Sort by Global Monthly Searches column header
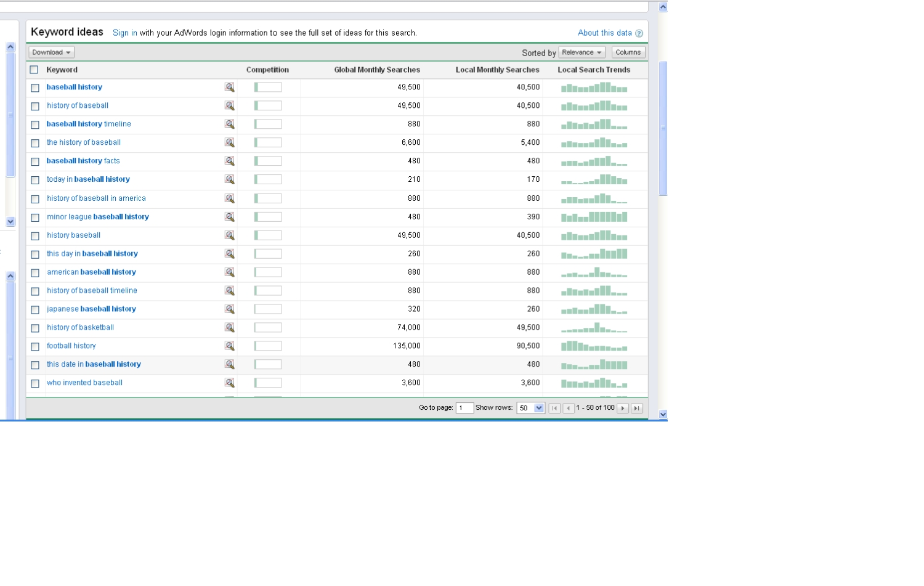Image resolution: width=924 pixels, height=586 pixels. [377, 70]
